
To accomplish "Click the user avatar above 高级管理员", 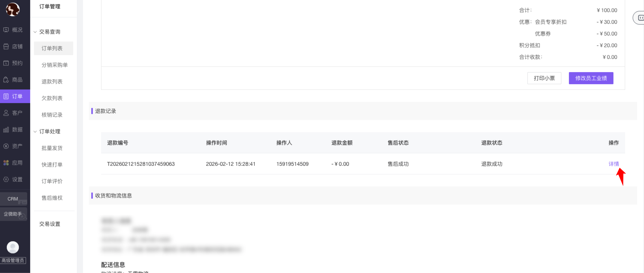I will pos(13,247).
